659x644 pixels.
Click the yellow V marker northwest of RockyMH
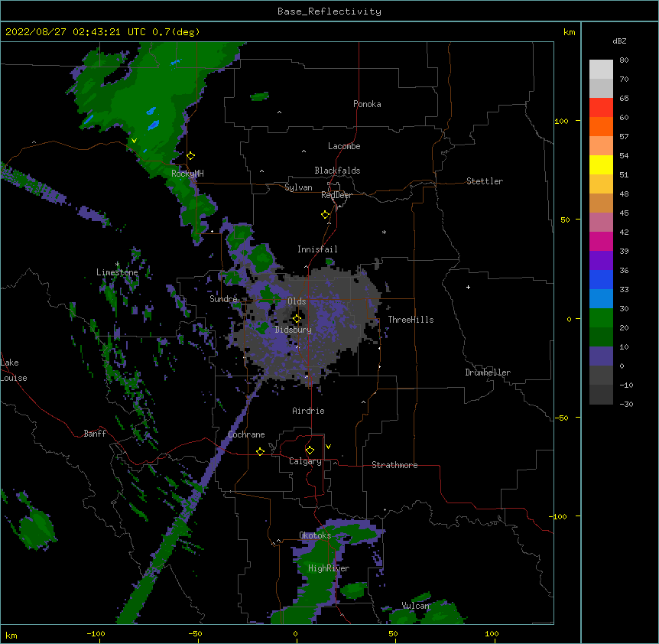pos(134,141)
